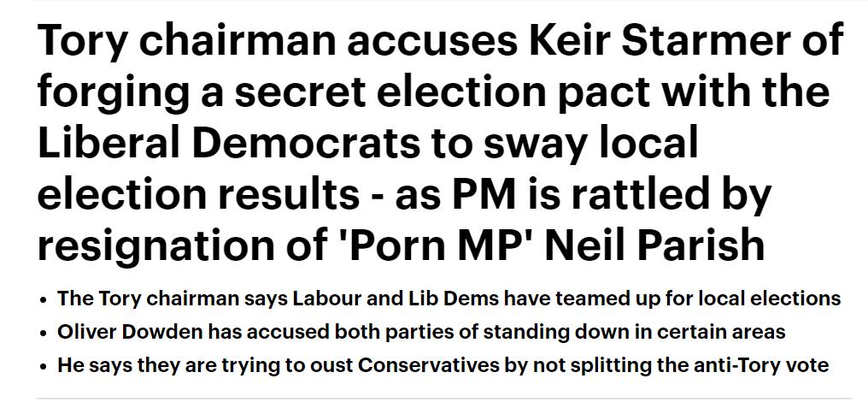Click the quoted phrase 'Porn MP' in headline
This screenshot has height=402, width=868.
[x=442, y=242]
